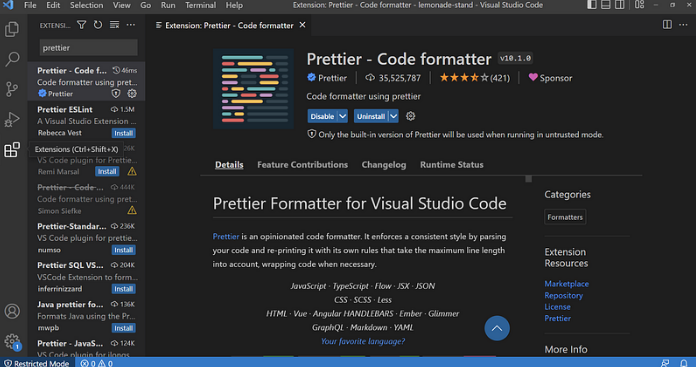The height and width of the screenshot is (367, 696).
Task: Install the Prettier ESLint extension
Action: [x=123, y=133]
